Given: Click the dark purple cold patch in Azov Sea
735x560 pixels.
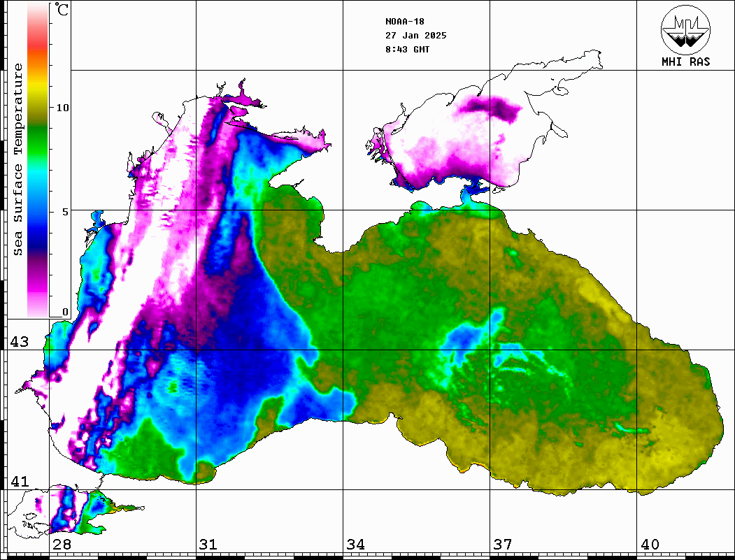Looking at the screenshot, I should [x=490, y=108].
